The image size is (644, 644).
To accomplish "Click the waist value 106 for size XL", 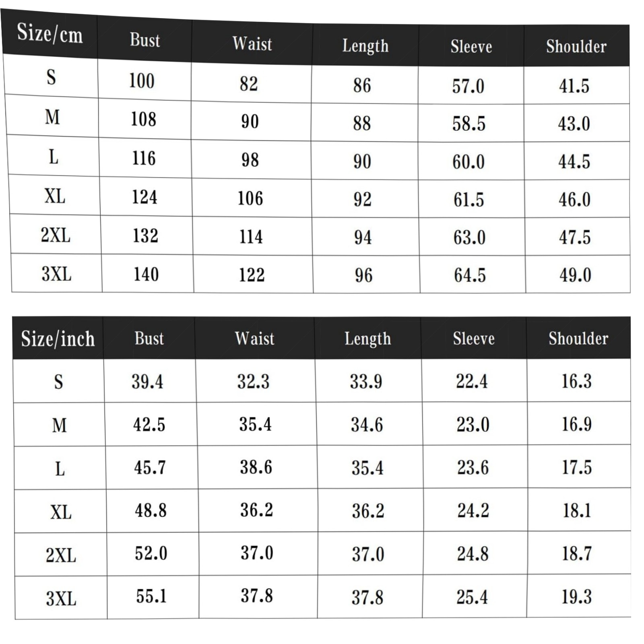I will coord(250,198).
